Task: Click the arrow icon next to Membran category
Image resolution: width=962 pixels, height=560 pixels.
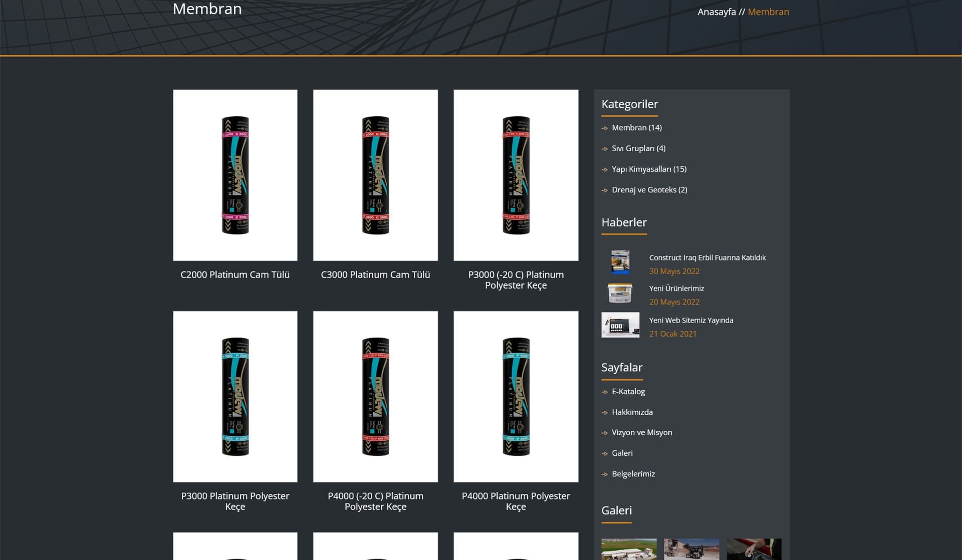Action: (x=605, y=128)
